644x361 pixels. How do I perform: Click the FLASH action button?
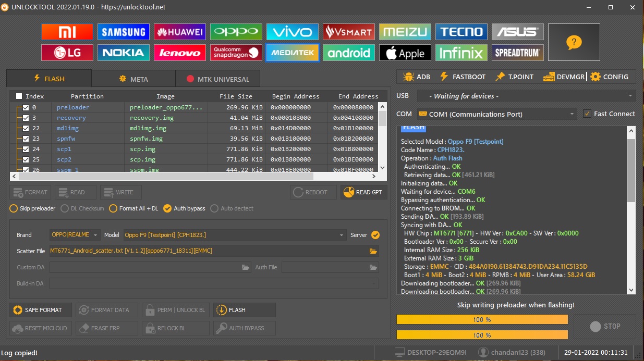point(244,310)
